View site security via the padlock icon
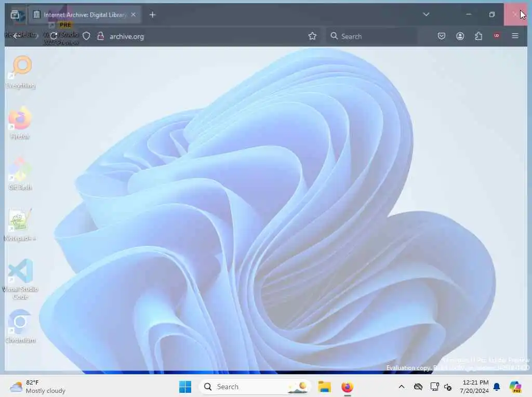This screenshot has height=397, width=532. coord(100,36)
